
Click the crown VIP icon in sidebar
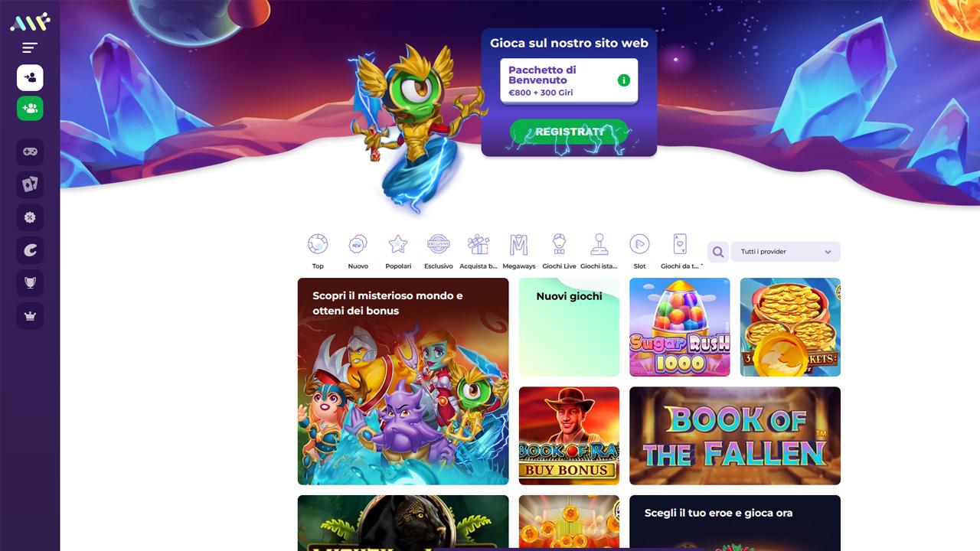tap(30, 315)
